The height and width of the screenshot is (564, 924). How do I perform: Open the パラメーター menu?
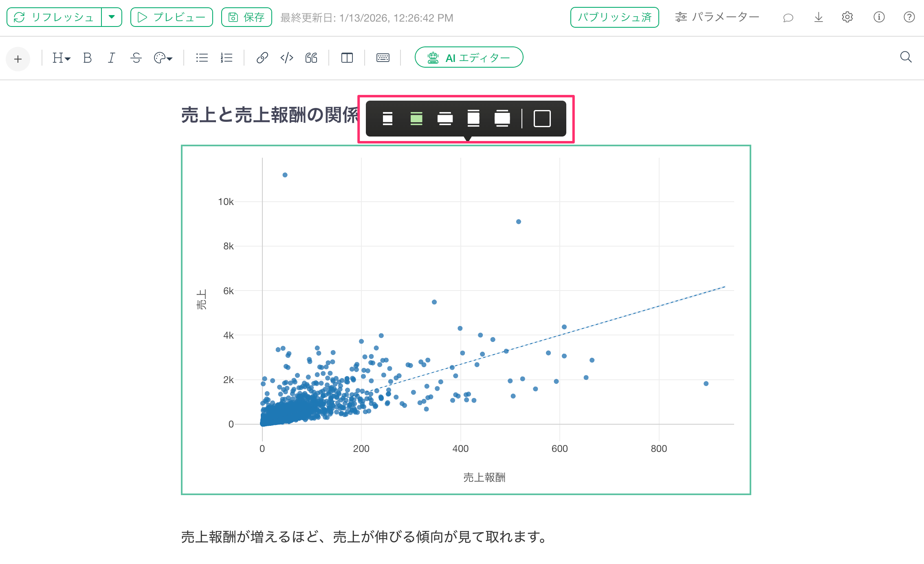point(717,17)
